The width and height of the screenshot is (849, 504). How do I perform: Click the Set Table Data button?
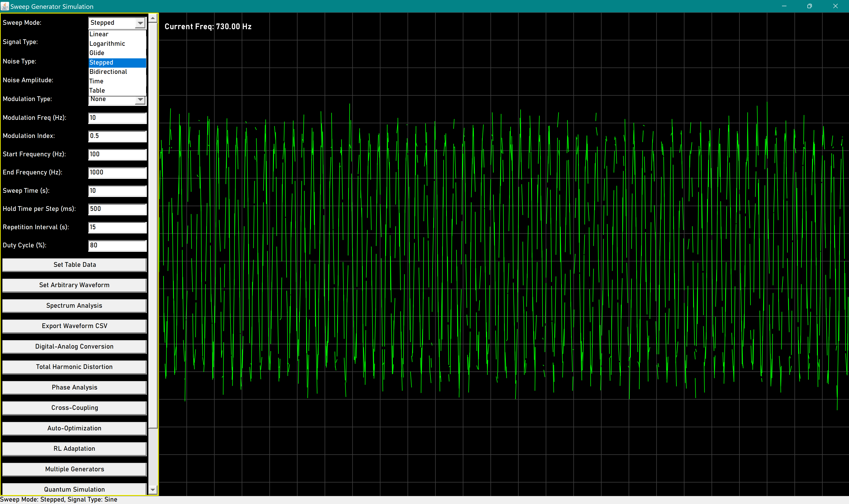click(74, 265)
